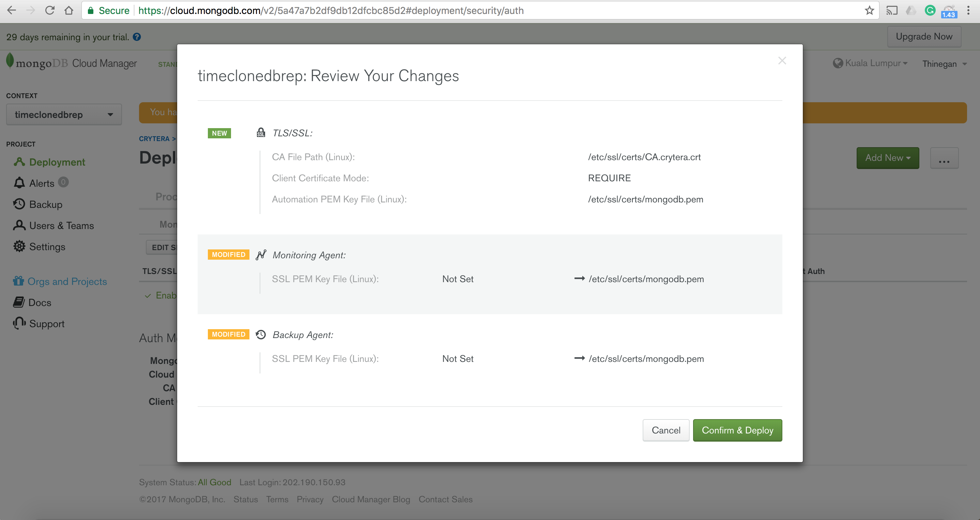Click the help icon beside trial notice
The image size is (980, 520).
[137, 37]
